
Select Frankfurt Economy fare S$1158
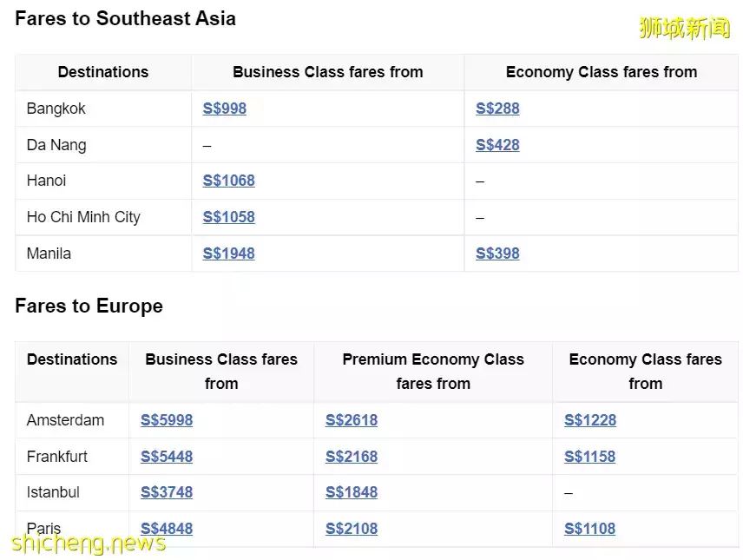[x=590, y=457]
